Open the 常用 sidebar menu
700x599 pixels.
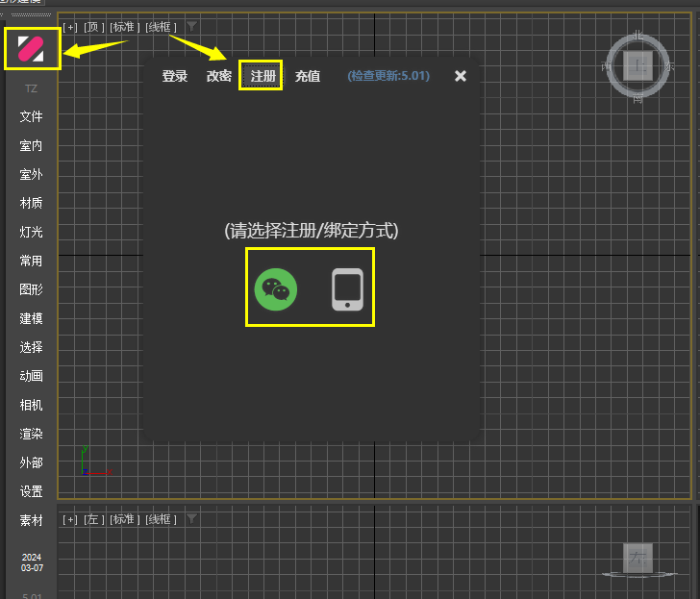click(31, 261)
